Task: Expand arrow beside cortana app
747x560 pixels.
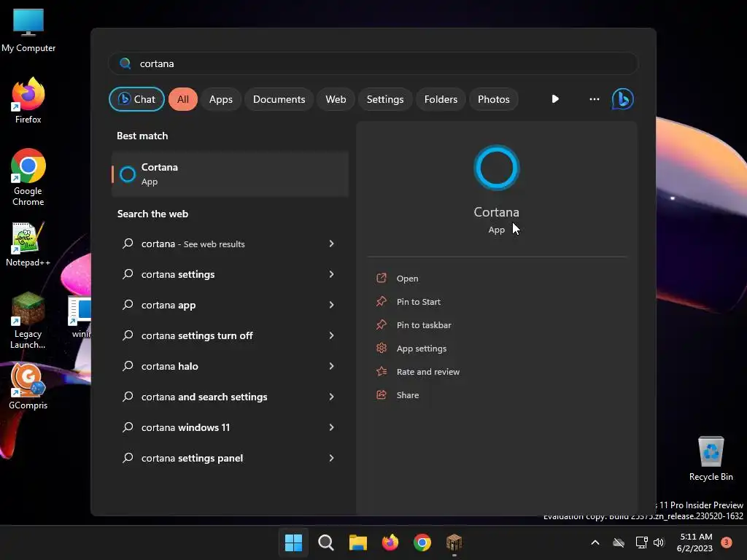Action: pos(332,305)
